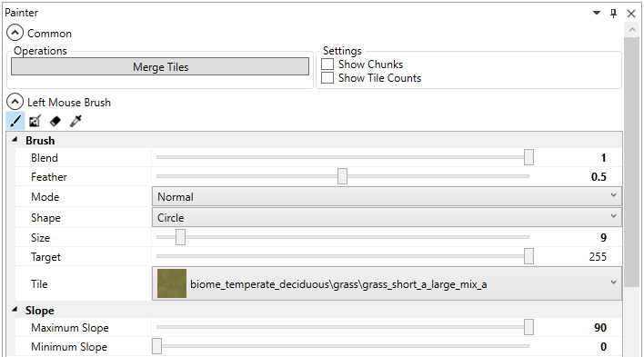
Task: Click the Size slider handle
Action: click(x=180, y=237)
